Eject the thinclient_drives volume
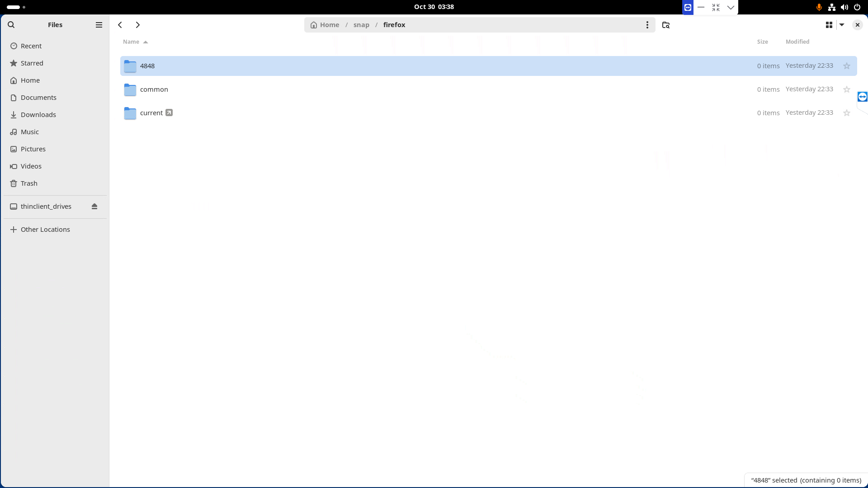The height and width of the screenshot is (488, 868). coord(94,206)
